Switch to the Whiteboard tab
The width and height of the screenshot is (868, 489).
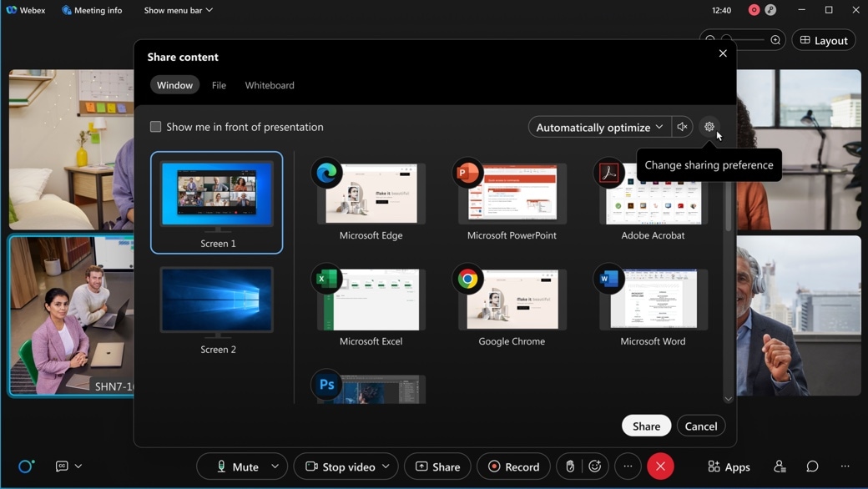coord(269,84)
